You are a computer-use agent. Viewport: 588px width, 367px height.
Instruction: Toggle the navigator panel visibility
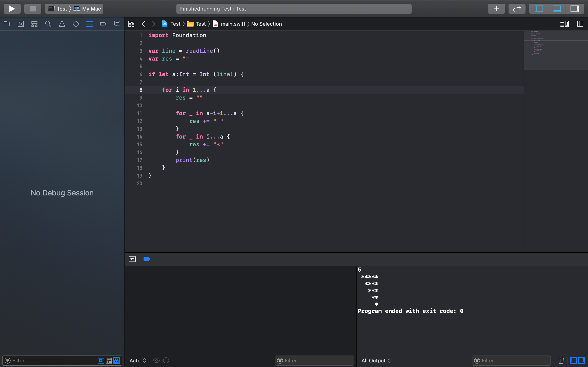[x=539, y=9]
